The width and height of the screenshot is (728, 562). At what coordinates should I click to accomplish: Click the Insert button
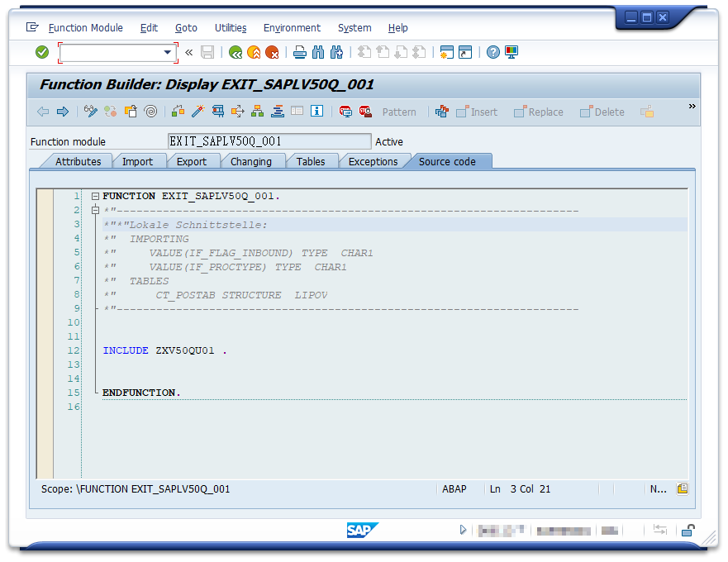[x=477, y=112]
